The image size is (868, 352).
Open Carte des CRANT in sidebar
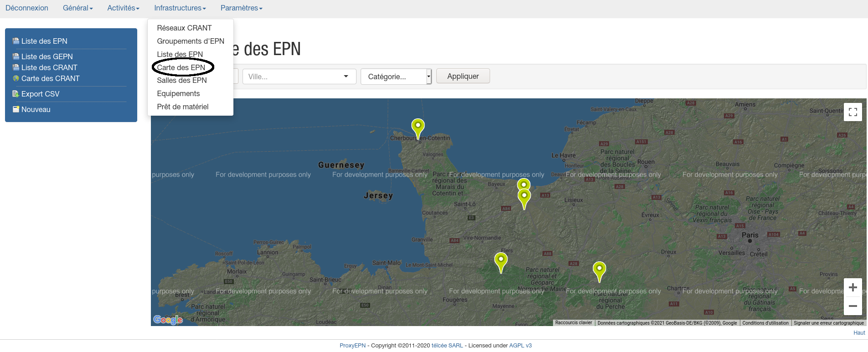coord(50,78)
